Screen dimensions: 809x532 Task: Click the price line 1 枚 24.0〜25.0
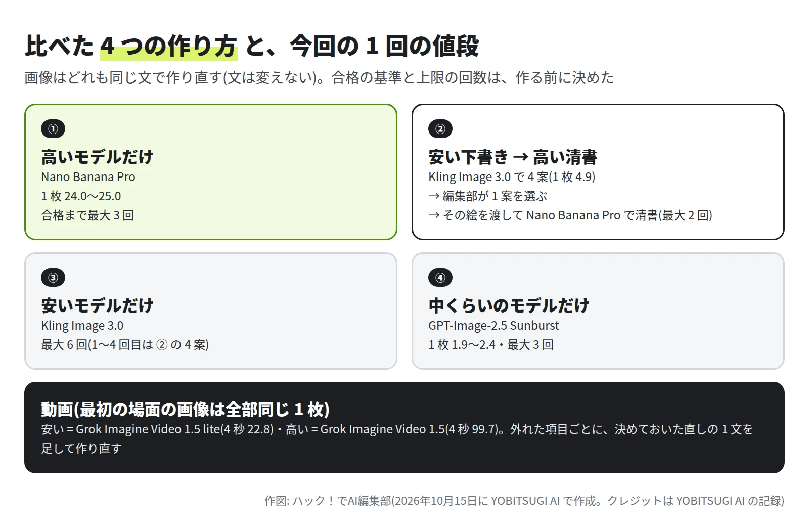tap(81, 196)
